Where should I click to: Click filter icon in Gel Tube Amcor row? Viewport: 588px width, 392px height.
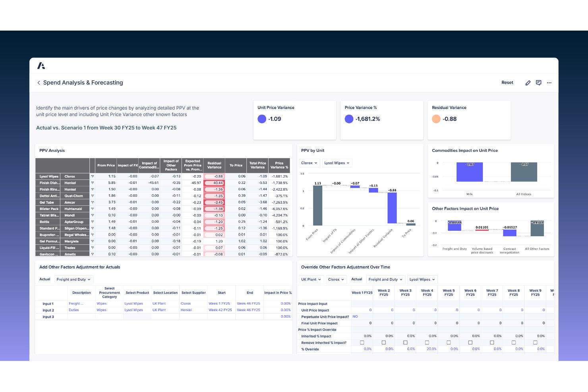pos(93,202)
